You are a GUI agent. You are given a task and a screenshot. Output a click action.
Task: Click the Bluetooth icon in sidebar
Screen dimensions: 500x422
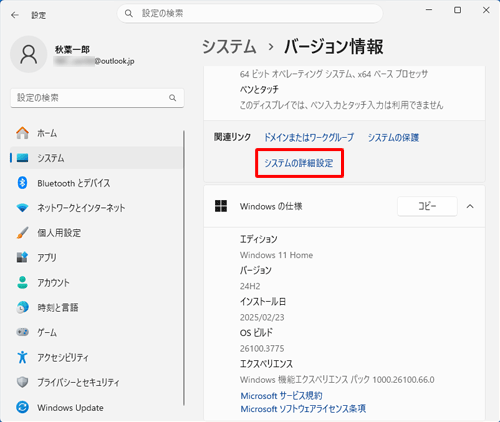coord(22,183)
